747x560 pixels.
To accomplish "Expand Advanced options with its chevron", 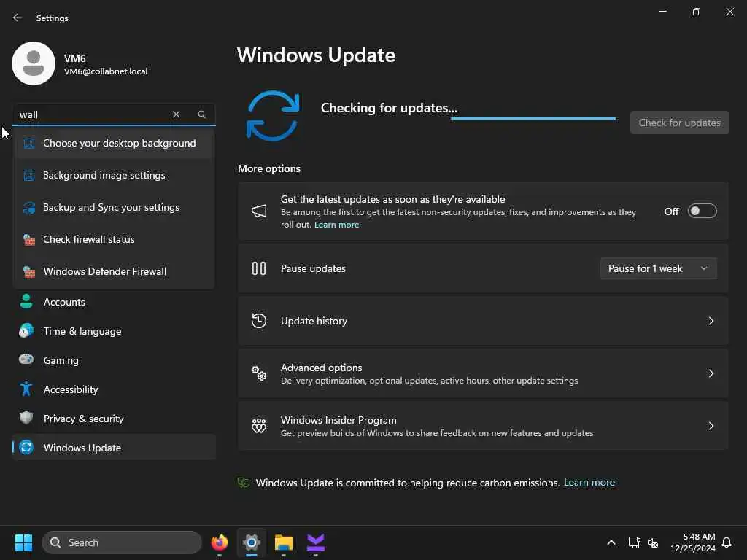I will (x=711, y=373).
